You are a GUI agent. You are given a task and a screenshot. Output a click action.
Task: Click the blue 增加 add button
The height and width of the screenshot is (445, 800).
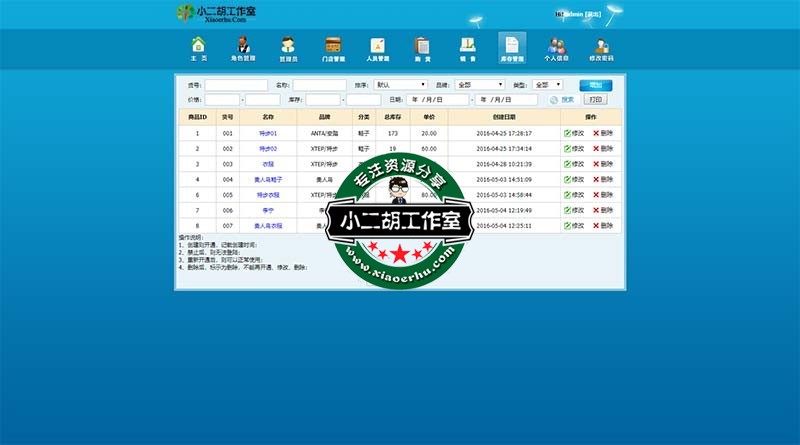(596, 85)
